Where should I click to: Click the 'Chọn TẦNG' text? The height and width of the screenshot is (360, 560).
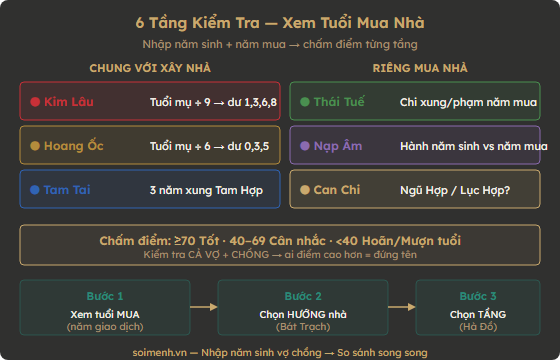[x=478, y=314]
